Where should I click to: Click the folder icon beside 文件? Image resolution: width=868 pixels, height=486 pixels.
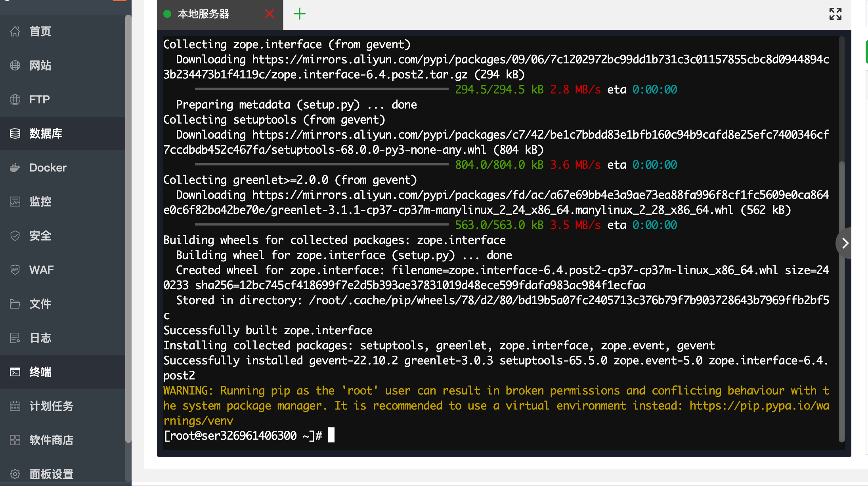pos(15,304)
